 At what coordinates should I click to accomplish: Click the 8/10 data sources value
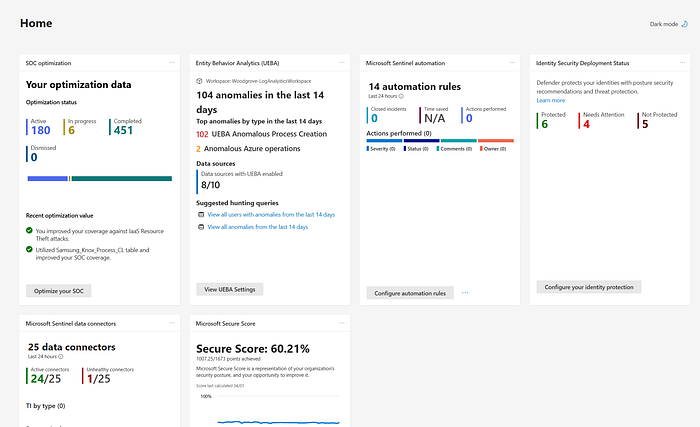210,185
